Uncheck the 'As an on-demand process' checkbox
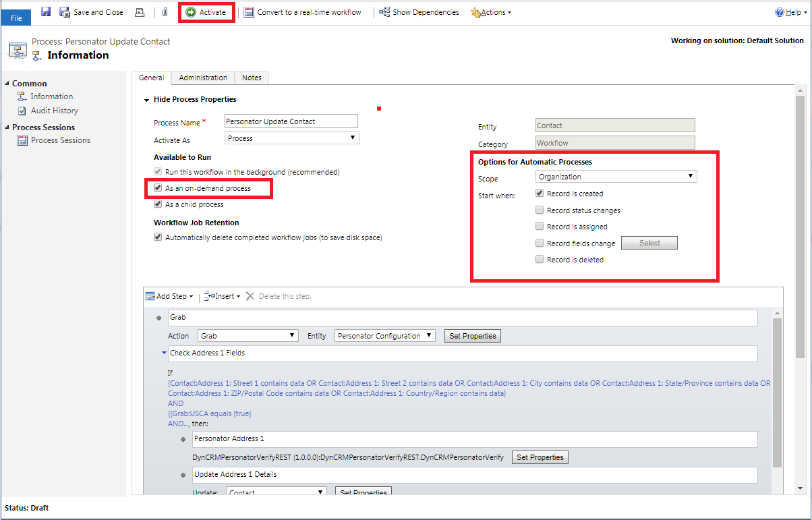Viewport: 812px width, 520px height. pyautogui.click(x=158, y=188)
